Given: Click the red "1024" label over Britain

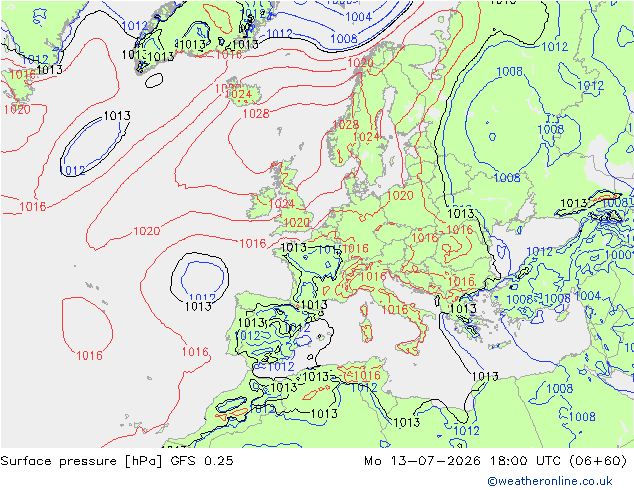Looking at the screenshot, I should click(x=282, y=203).
